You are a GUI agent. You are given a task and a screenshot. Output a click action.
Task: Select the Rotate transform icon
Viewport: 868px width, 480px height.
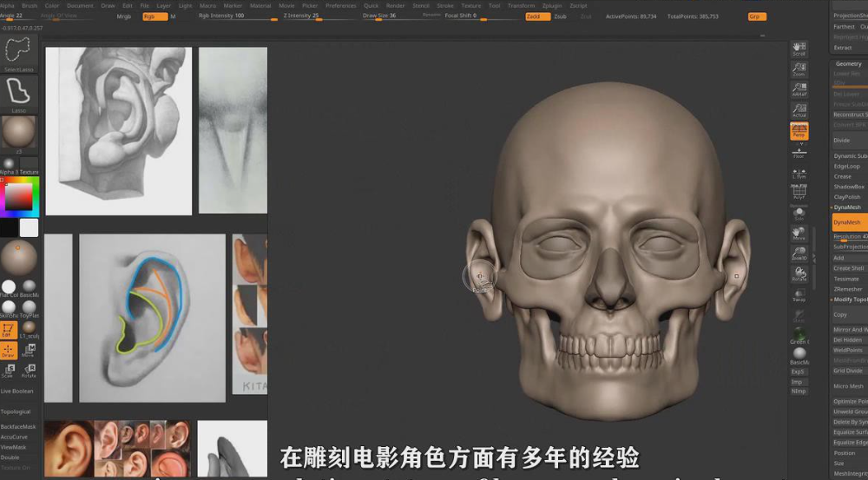tap(29, 371)
